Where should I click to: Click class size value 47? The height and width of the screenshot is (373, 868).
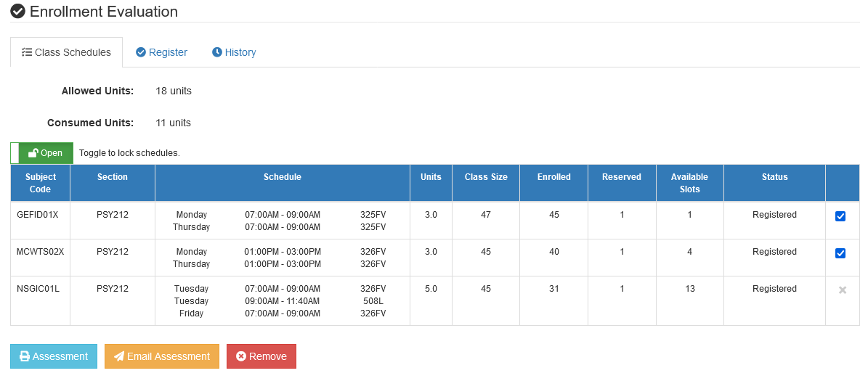[485, 215]
